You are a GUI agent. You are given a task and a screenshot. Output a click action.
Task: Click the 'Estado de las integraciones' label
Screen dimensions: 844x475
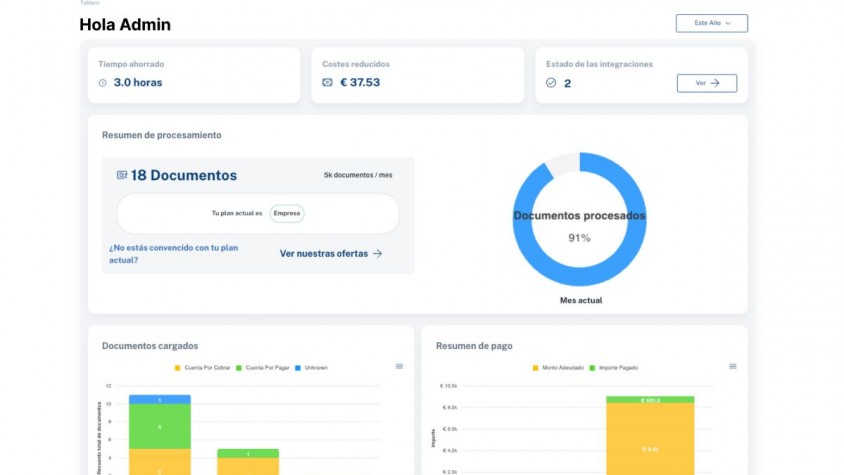click(599, 64)
